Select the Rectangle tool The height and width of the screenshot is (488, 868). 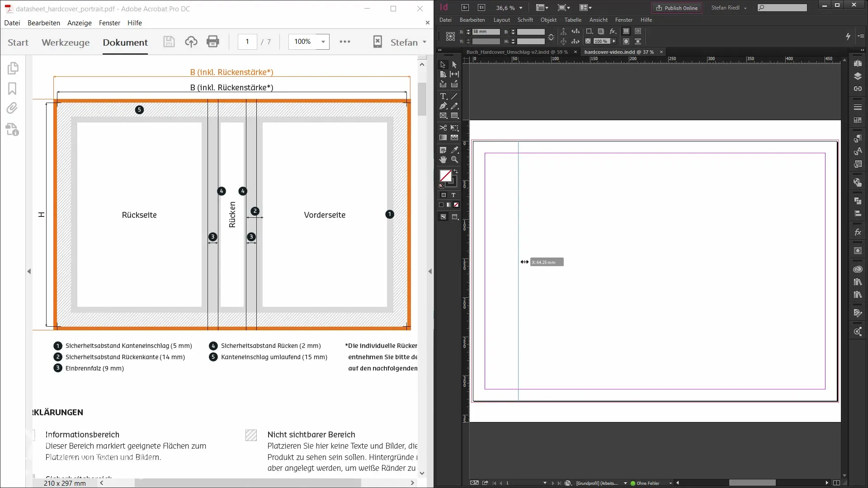(454, 116)
